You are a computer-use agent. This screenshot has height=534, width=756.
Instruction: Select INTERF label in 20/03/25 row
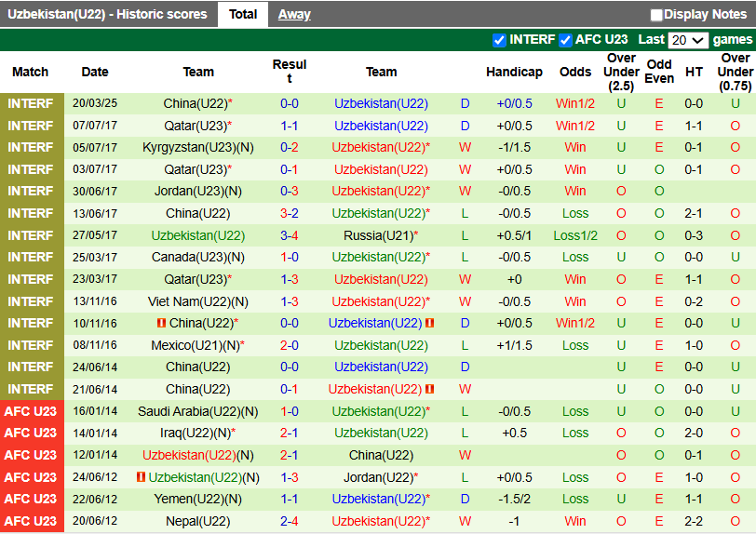31,103
